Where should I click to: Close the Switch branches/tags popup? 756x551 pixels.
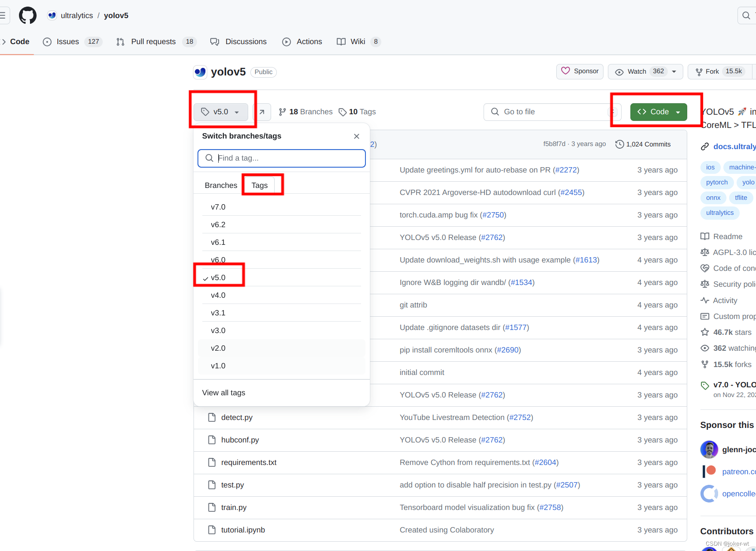coord(357,136)
